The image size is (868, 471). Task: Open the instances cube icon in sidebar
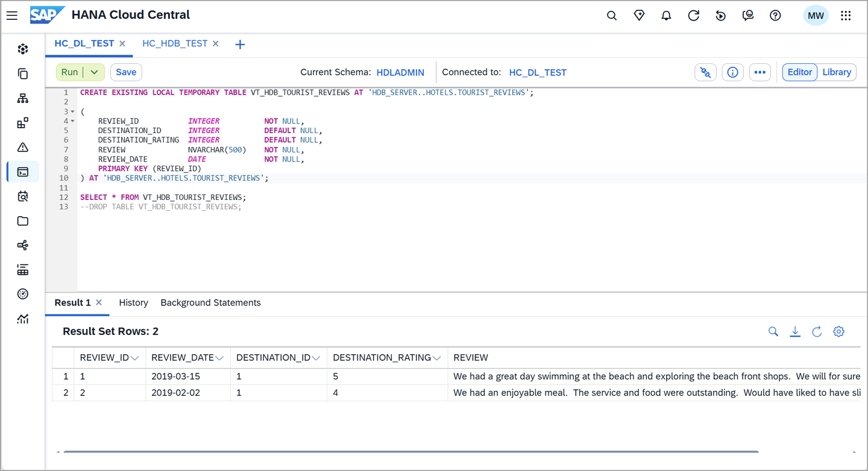pyautogui.click(x=23, y=49)
